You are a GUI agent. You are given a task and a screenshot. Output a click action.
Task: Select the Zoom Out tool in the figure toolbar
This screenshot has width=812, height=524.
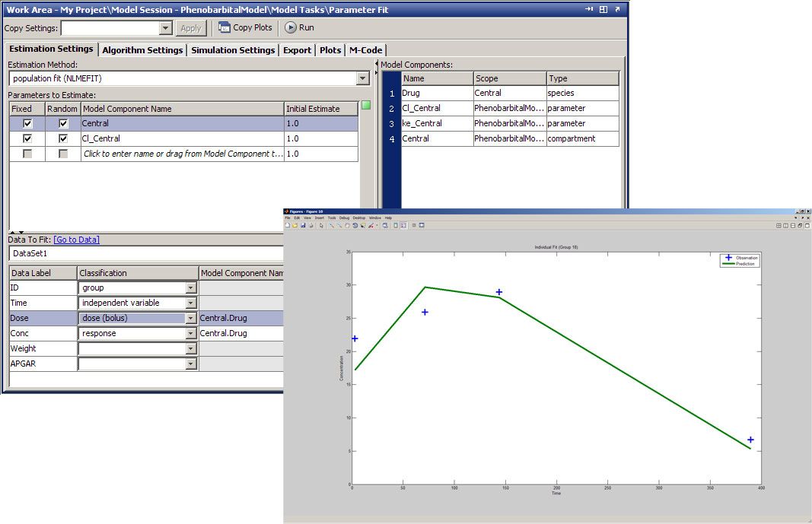point(339,226)
